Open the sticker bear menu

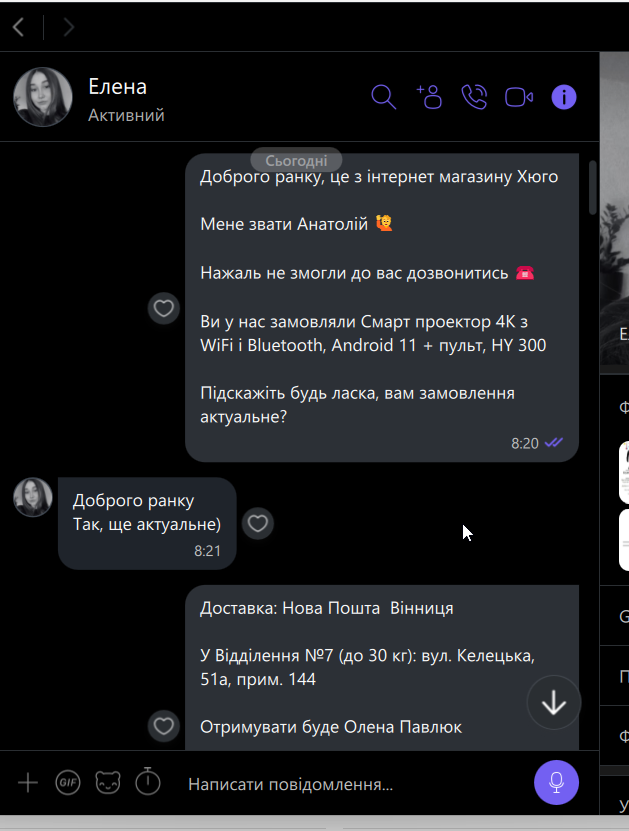point(108,782)
